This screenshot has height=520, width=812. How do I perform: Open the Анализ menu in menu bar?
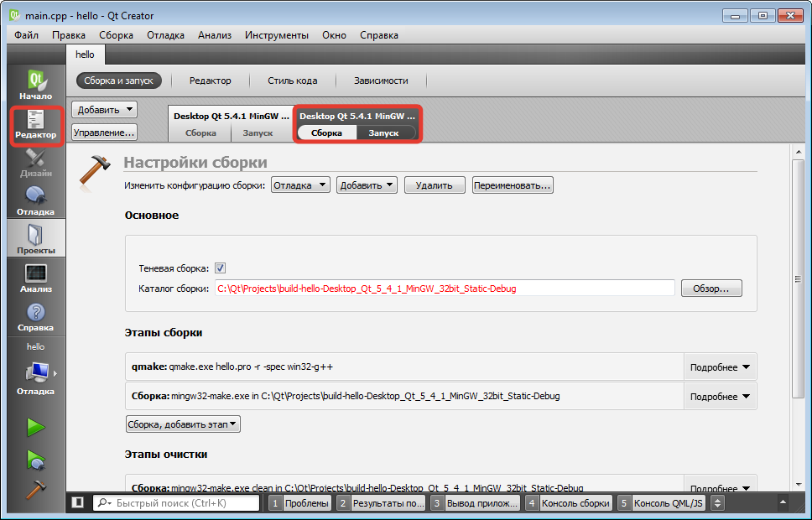click(215, 35)
